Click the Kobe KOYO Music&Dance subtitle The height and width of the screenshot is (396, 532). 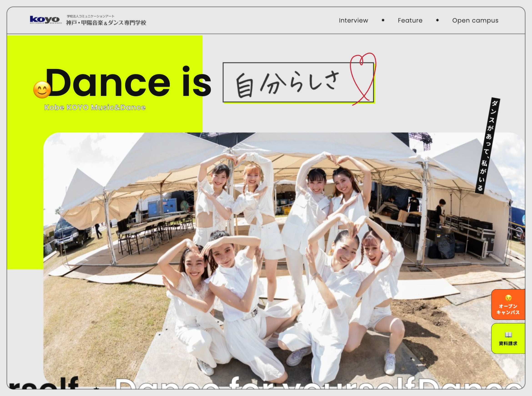click(95, 107)
